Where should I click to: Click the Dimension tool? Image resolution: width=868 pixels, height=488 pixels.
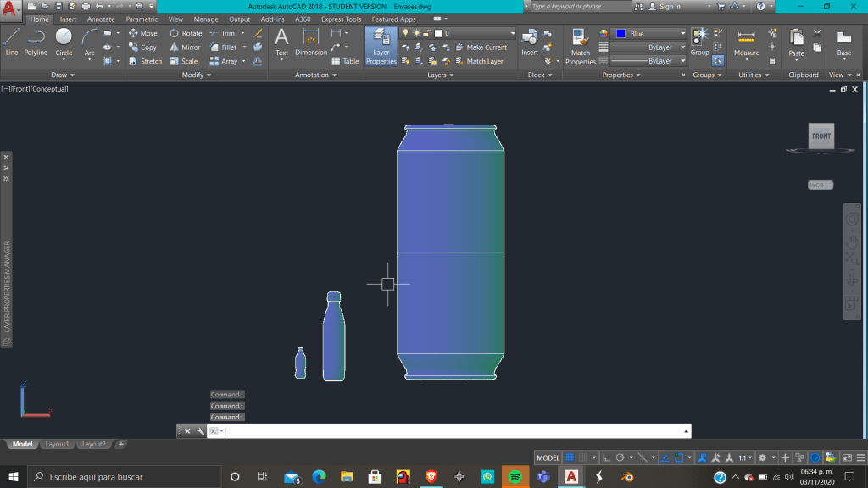point(311,42)
